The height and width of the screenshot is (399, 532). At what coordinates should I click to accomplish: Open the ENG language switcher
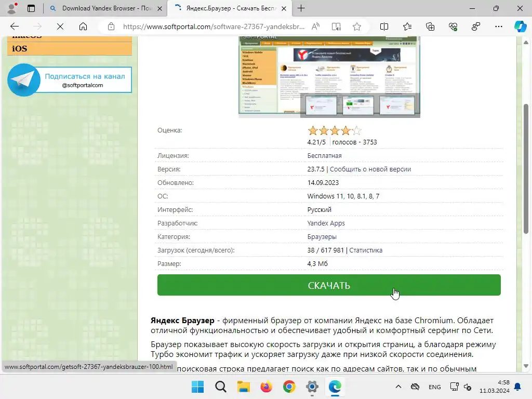tap(435, 387)
